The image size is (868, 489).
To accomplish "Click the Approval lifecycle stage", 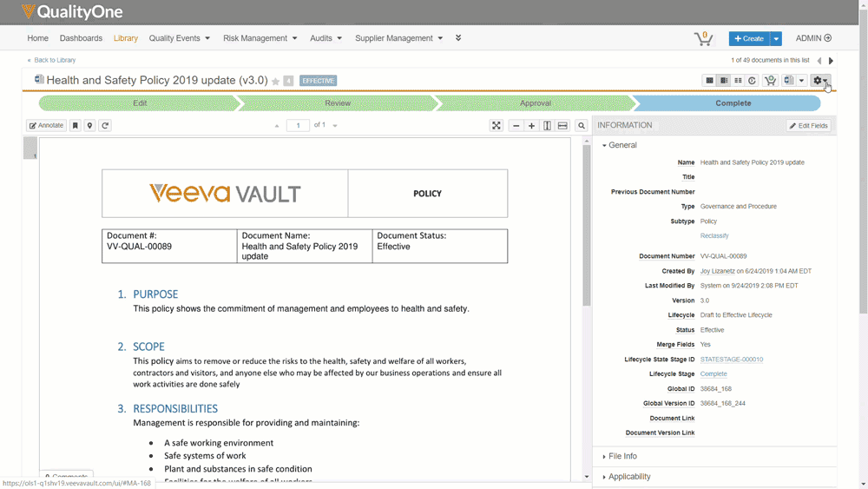I will pyautogui.click(x=536, y=103).
